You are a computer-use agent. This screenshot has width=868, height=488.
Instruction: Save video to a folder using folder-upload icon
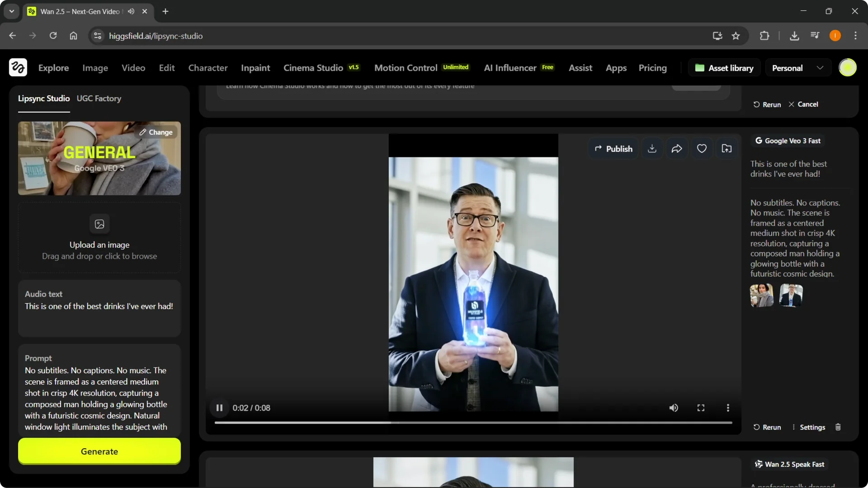tap(726, 148)
